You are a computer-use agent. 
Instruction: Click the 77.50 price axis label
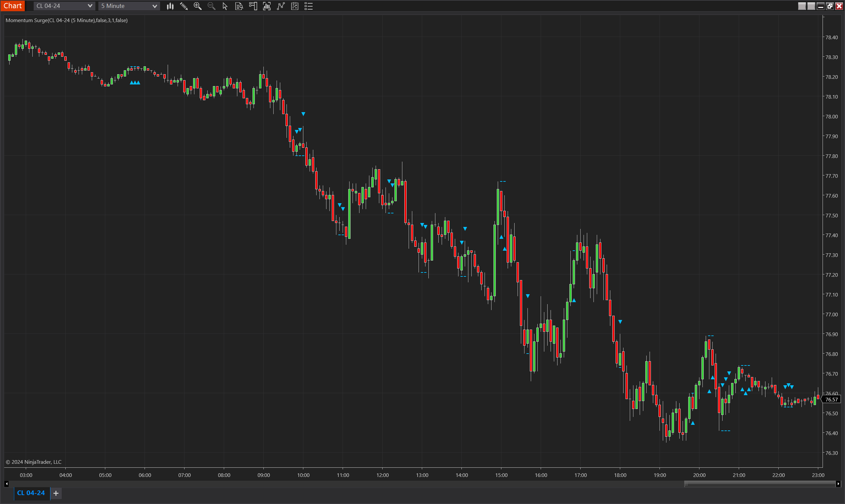831,215
